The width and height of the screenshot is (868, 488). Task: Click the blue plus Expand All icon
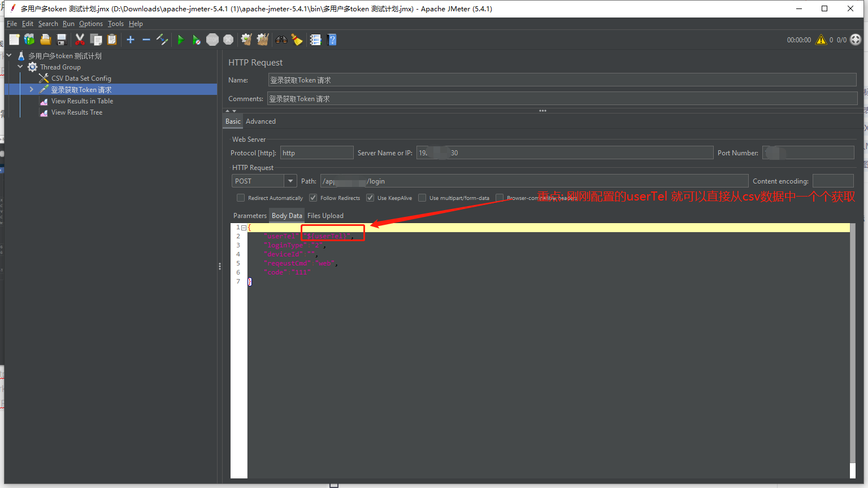(x=131, y=40)
